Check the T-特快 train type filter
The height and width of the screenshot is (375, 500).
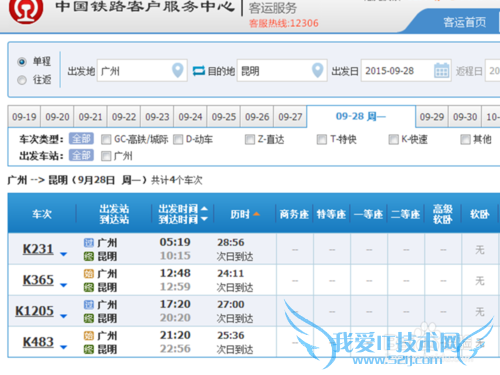(322, 139)
